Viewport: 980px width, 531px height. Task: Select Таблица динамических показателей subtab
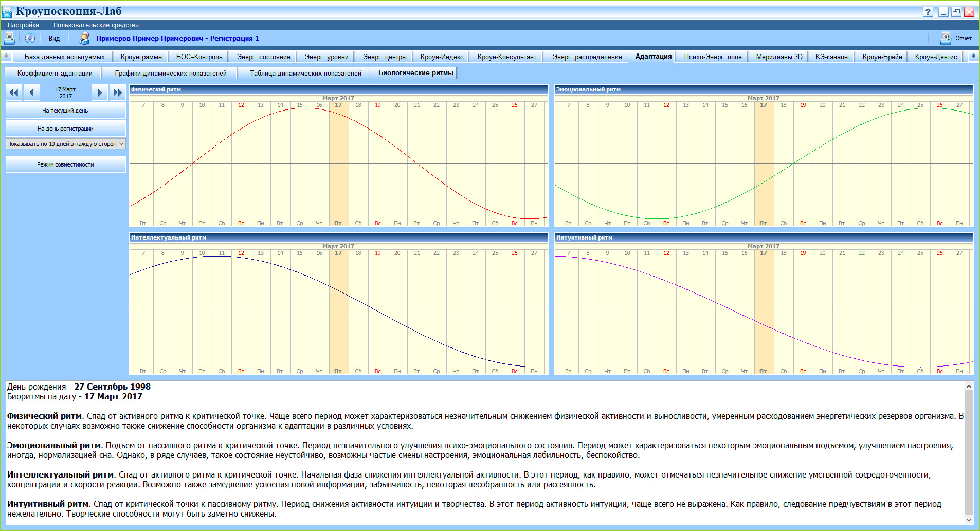point(305,73)
